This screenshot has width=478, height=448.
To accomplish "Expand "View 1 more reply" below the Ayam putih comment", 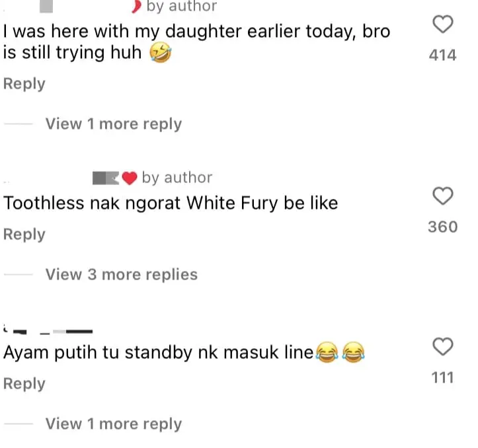I will (x=114, y=424).
